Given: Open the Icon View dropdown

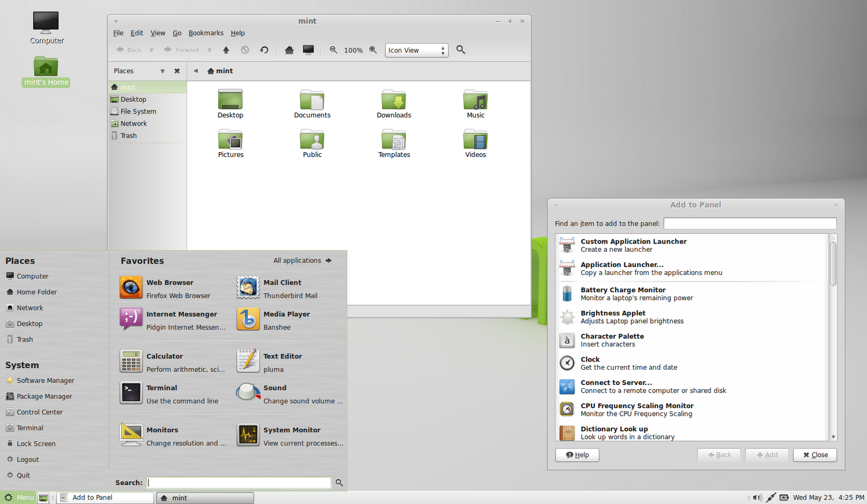Looking at the screenshot, I should tap(416, 50).
